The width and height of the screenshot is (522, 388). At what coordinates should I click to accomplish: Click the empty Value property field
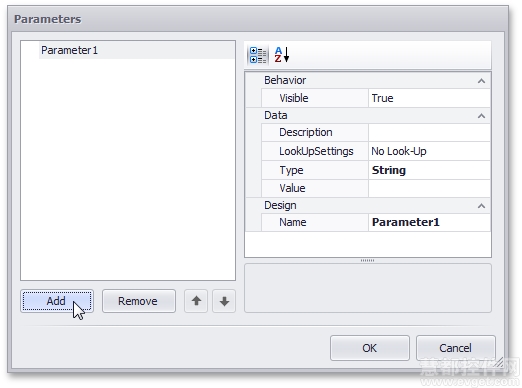tap(429, 188)
